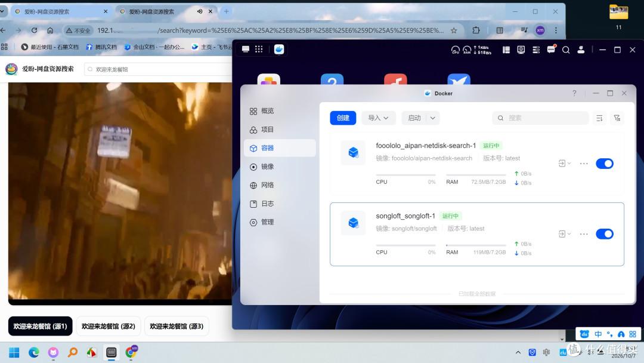The image size is (644, 363).
Task: Open the RAM usage gauge in NAS top bar
Action: tap(467, 50)
